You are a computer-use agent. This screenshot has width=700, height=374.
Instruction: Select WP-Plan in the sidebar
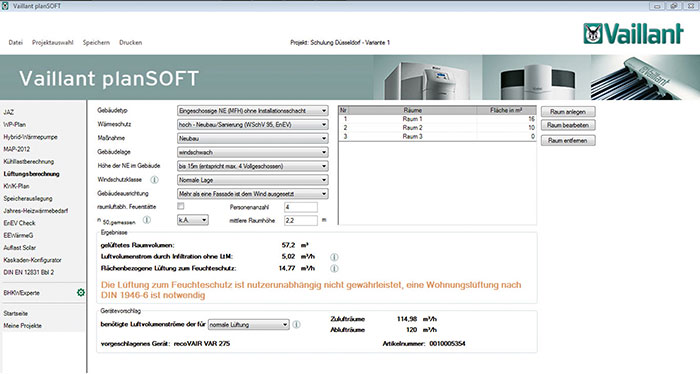(x=15, y=125)
